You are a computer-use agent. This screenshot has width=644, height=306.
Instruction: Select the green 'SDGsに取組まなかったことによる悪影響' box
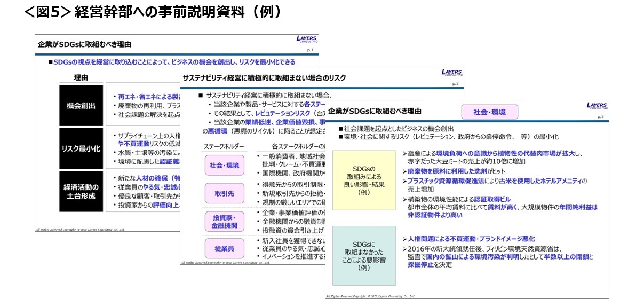(x=364, y=256)
